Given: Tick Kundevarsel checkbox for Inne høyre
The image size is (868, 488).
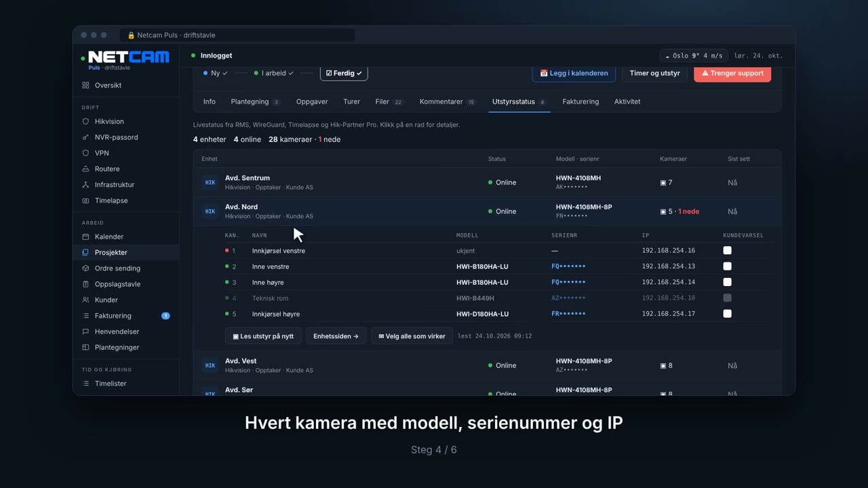Looking at the screenshot, I should click(x=727, y=282).
